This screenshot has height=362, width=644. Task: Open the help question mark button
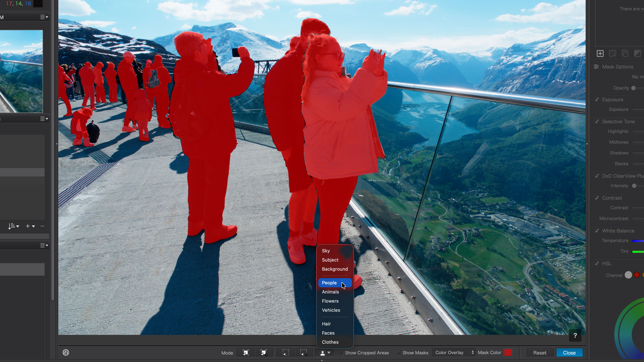[575, 335]
